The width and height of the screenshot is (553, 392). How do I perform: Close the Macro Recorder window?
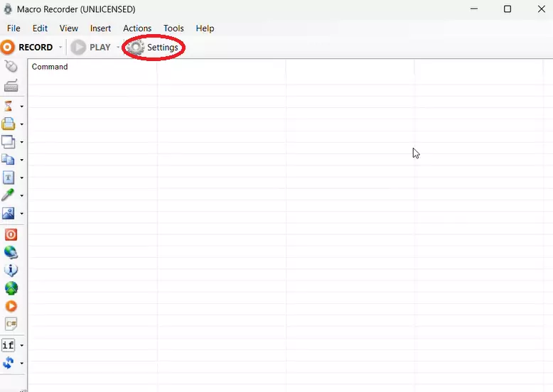tap(542, 9)
